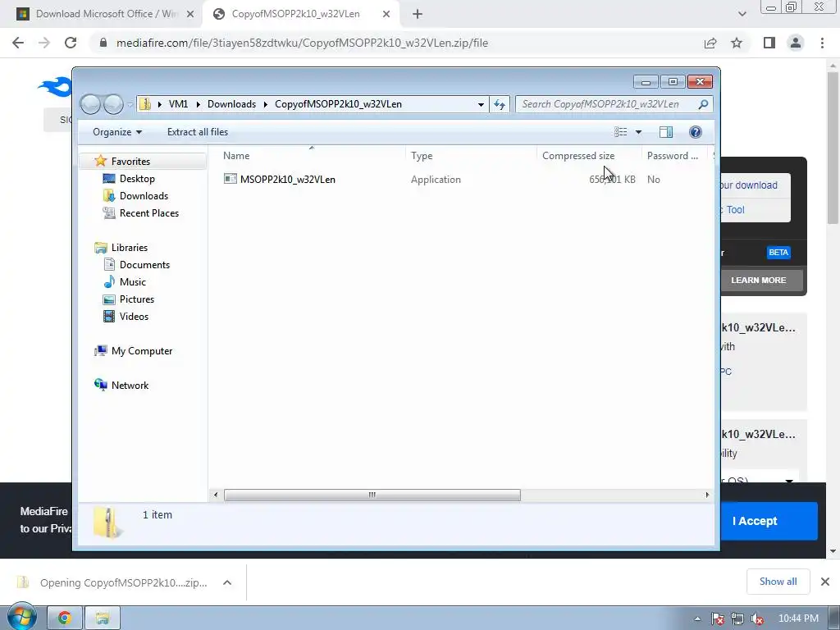This screenshot has height=630, width=840.
Task: Open the address path history dropdown
Action: [481, 104]
